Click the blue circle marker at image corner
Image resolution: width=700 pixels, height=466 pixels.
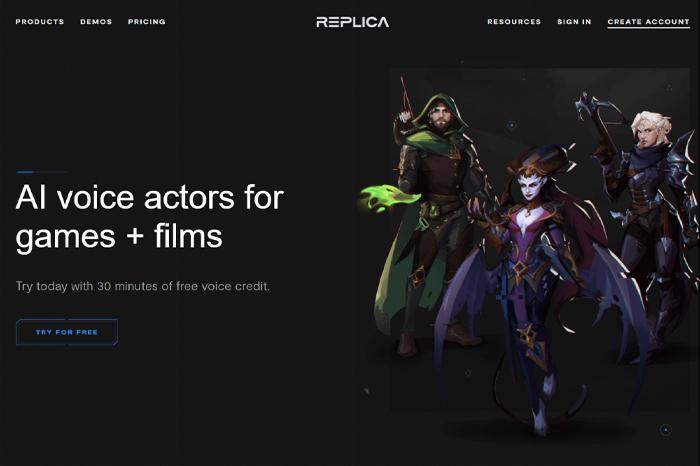(x=666, y=429)
